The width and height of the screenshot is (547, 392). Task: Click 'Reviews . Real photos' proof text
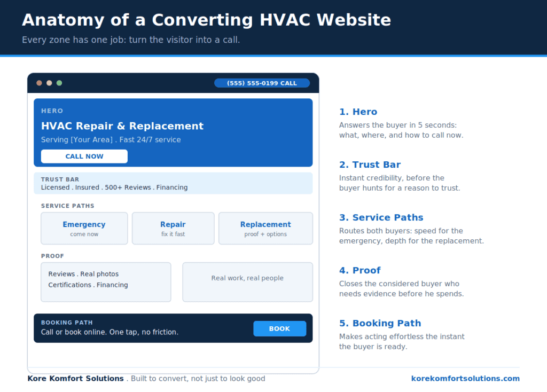(x=83, y=274)
